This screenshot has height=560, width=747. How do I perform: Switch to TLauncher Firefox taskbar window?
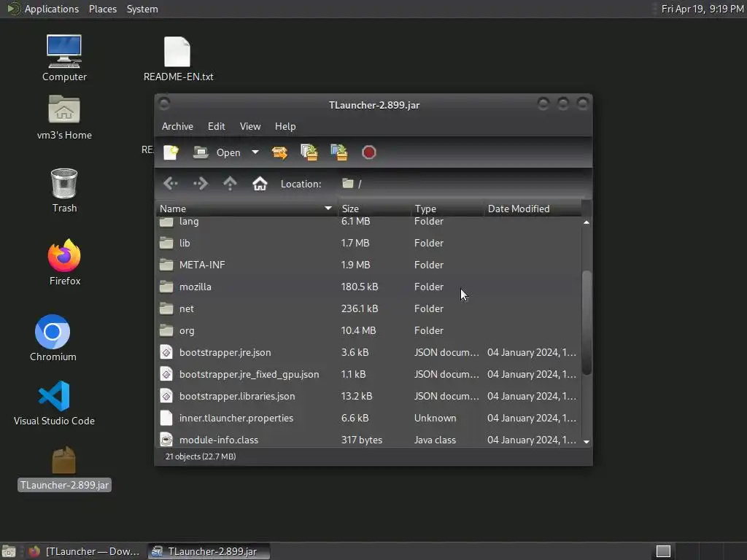point(85,551)
